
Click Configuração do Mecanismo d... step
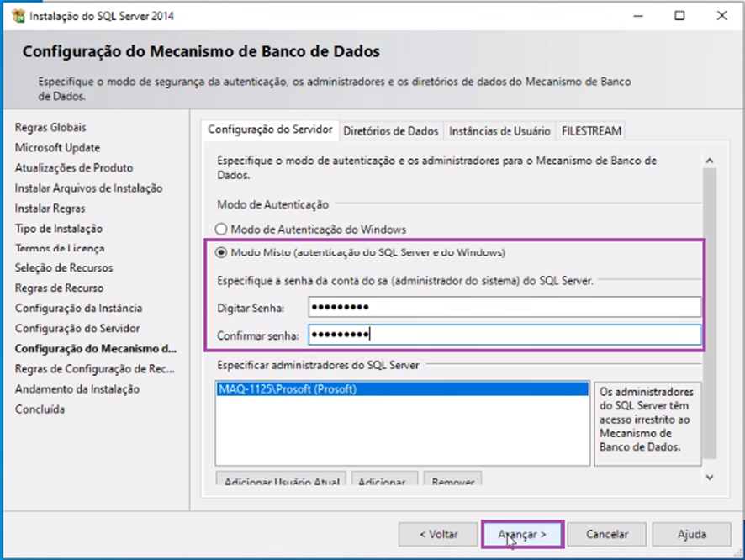[x=96, y=349]
